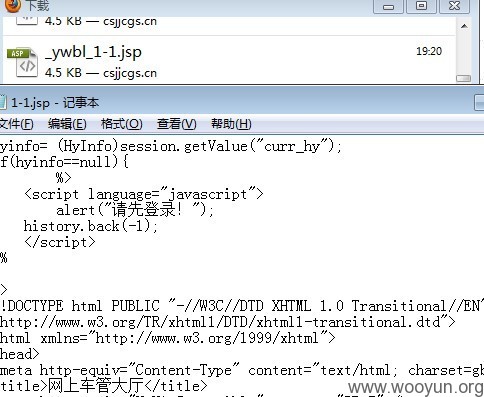The width and height of the screenshot is (484, 397).
Task: Click the head> tag line
Action: 20,354
